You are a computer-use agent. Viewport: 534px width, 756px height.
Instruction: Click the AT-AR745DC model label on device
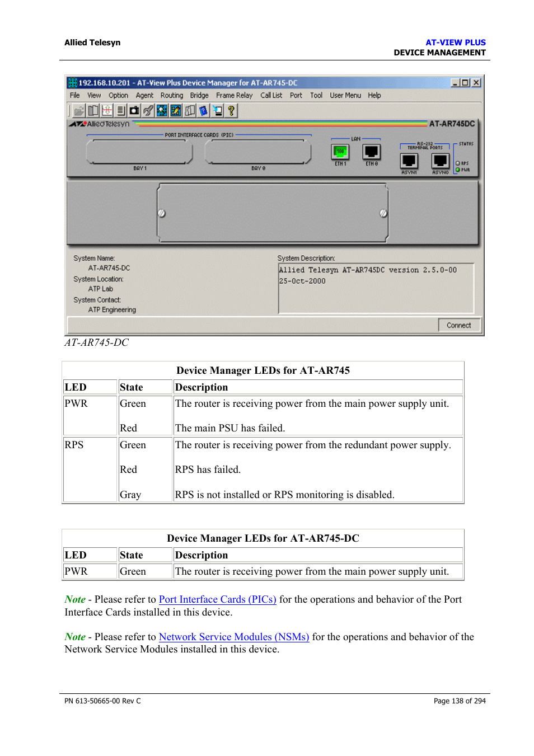452,124
